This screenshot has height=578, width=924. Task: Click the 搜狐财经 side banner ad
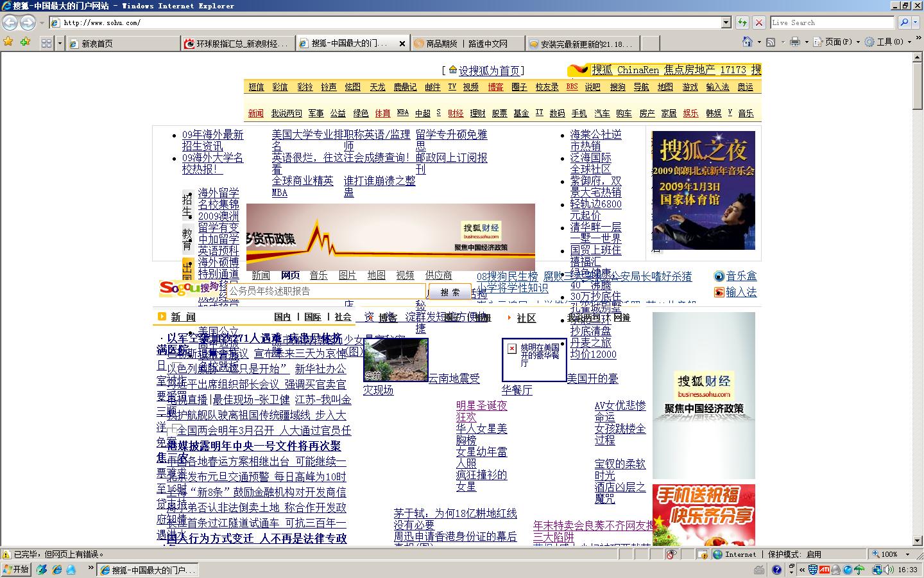[x=704, y=396]
